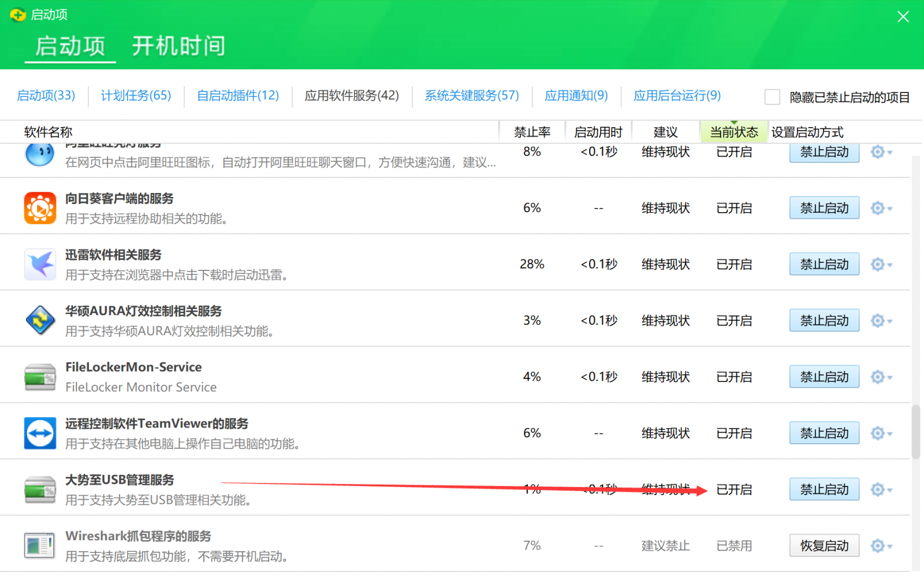
Task: Sort by the 启动用时 column header
Action: (598, 132)
